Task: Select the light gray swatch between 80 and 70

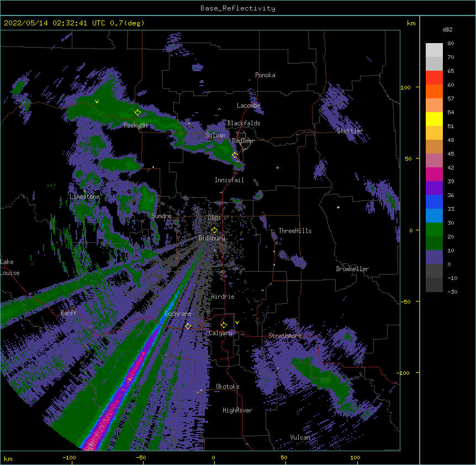Action: pos(434,50)
